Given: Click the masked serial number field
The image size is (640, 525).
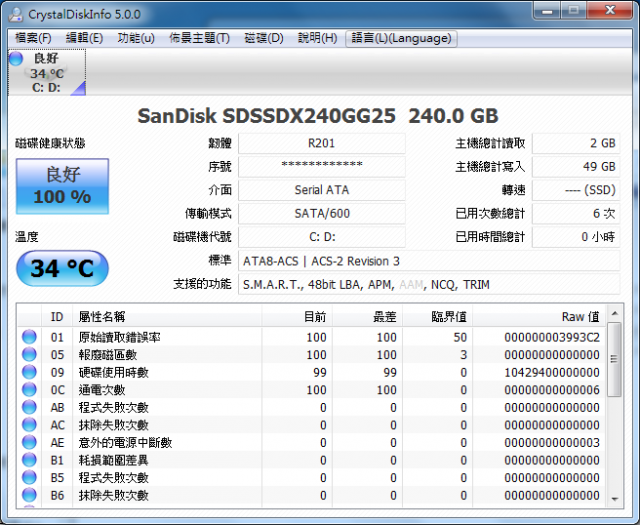Looking at the screenshot, I should (322, 167).
